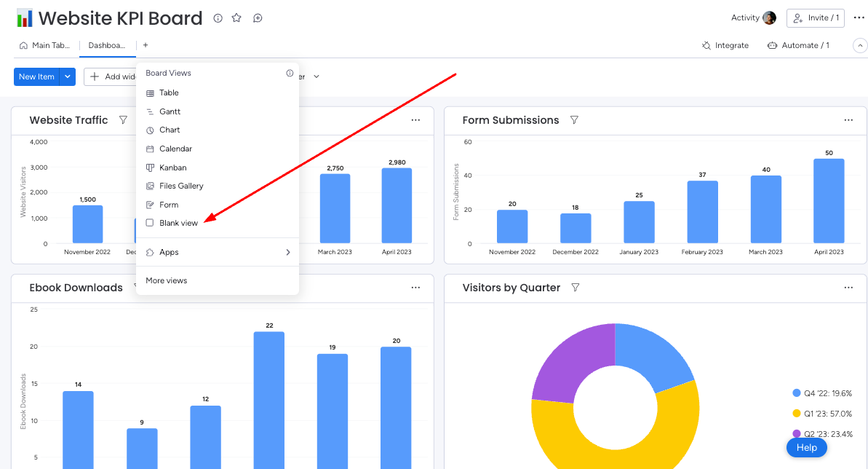The height and width of the screenshot is (469, 868).
Task: Switch to the Main Table tab
Action: click(45, 45)
